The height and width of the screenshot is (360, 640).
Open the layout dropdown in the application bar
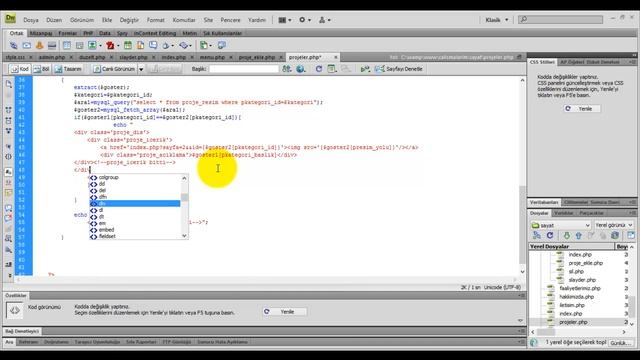pos(284,20)
